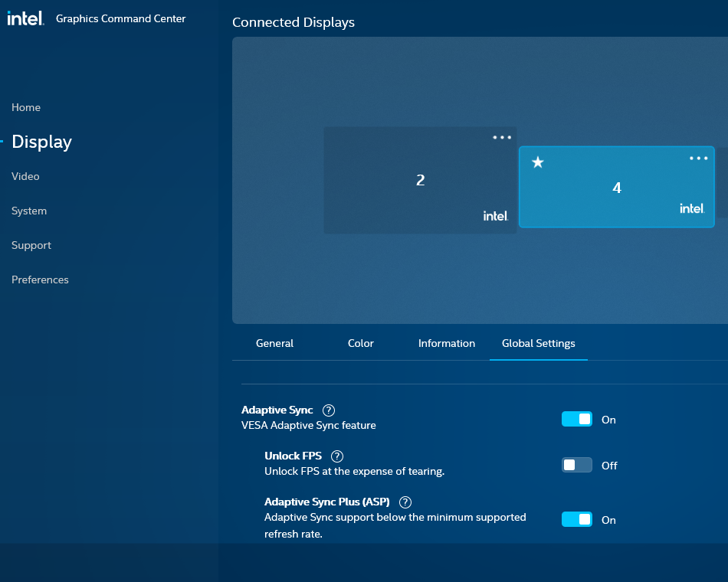The width and height of the screenshot is (728, 582).
Task: Click the Unlock FPS help question mark
Action: [337, 456]
